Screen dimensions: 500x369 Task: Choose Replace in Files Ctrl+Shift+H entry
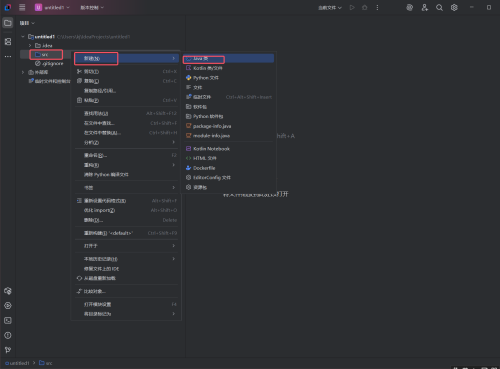[x=126, y=133]
